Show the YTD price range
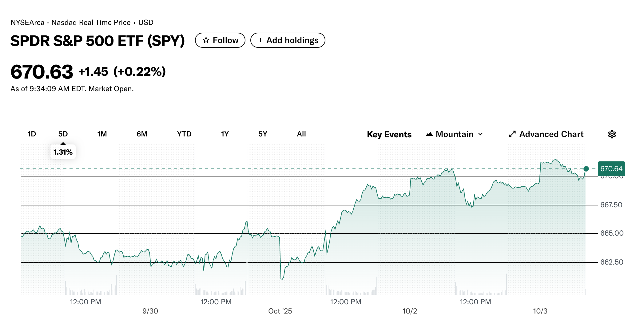The image size is (644, 324). 184,134
